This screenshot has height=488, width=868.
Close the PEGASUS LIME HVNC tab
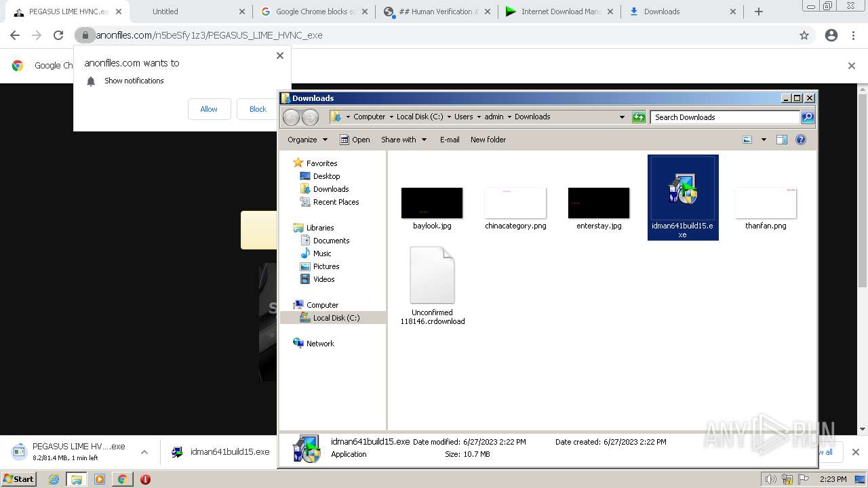click(119, 12)
